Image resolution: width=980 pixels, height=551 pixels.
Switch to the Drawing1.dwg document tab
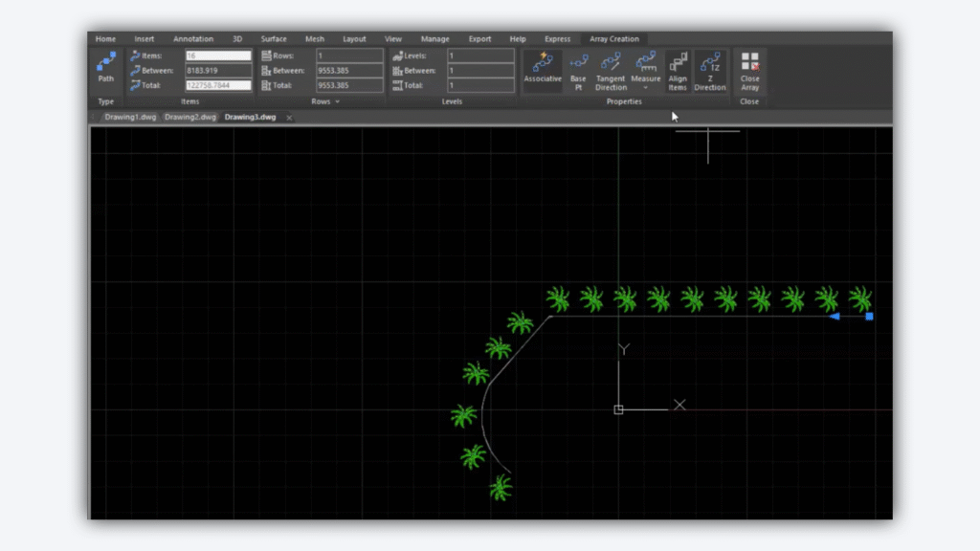[130, 118]
